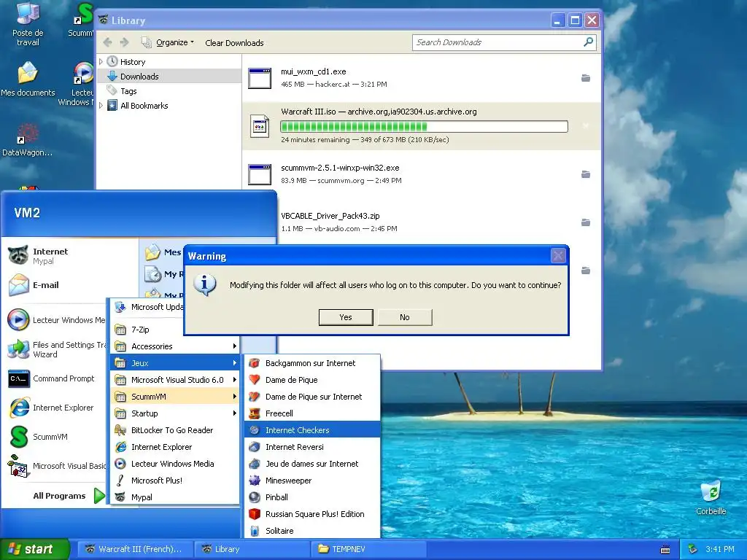Click the mui_wxm_cd1.exe file icon
The height and width of the screenshot is (560, 747).
(260, 78)
